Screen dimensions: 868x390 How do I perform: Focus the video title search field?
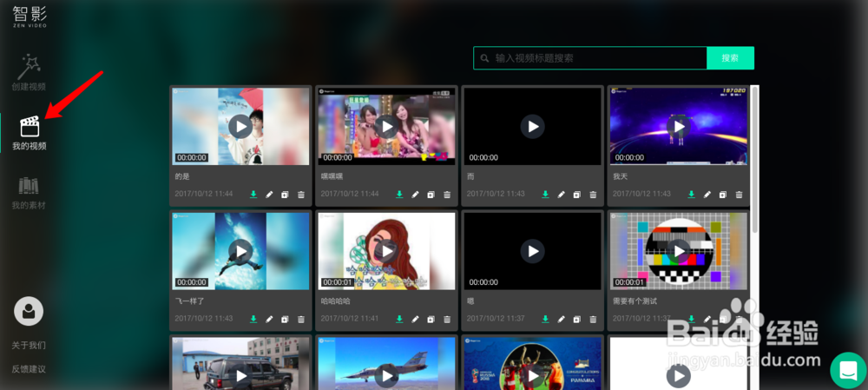coord(590,58)
